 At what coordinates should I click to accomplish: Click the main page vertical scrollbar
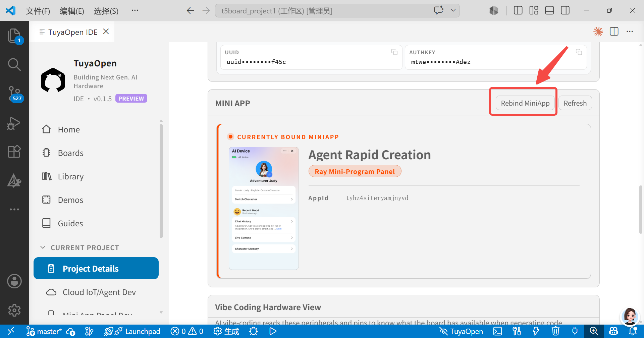pyautogui.click(x=641, y=209)
